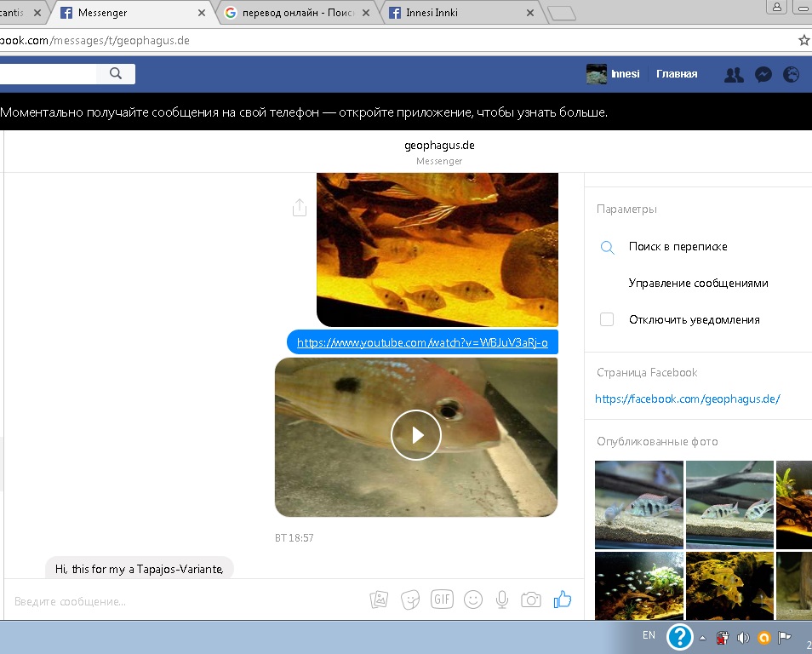Click Поиск в переписке search option
This screenshot has width=812, height=654.
pos(678,247)
